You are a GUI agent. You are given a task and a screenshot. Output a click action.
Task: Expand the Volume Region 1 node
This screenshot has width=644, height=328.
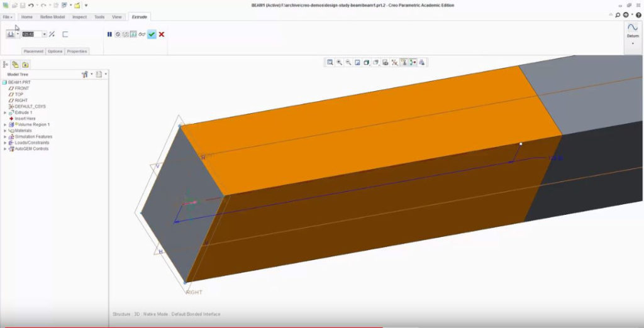5,124
